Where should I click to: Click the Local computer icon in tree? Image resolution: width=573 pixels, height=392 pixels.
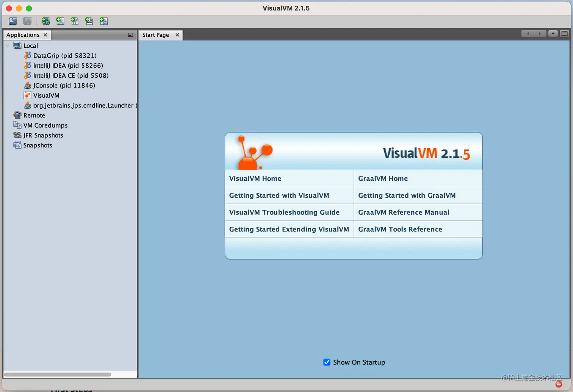pyautogui.click(x=17, y=45)
